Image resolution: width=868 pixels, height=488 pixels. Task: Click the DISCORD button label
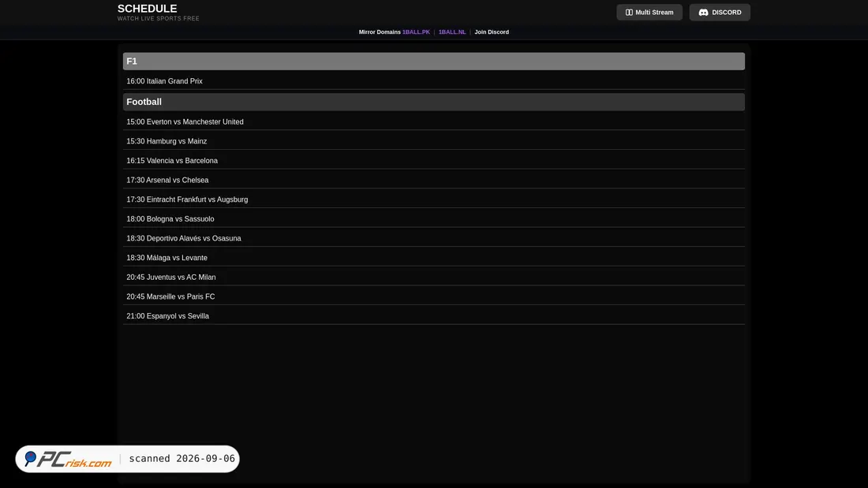click(726, 12)
